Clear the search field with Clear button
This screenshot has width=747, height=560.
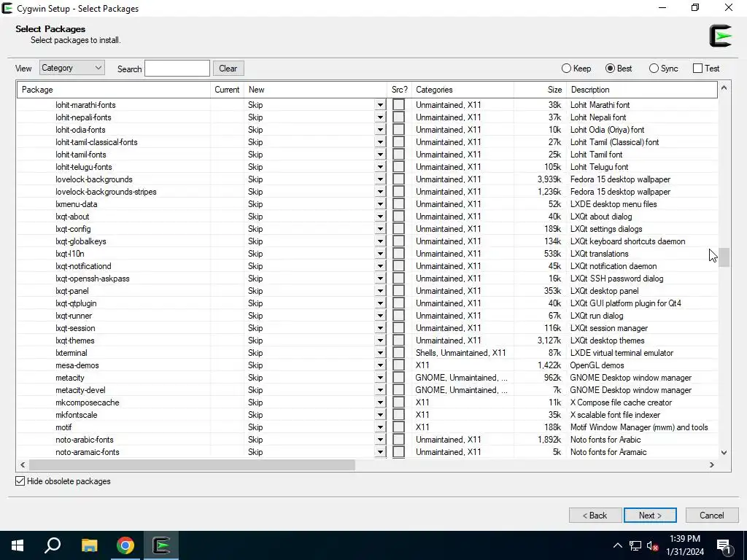pyautogui.click(x=228, y=68)
